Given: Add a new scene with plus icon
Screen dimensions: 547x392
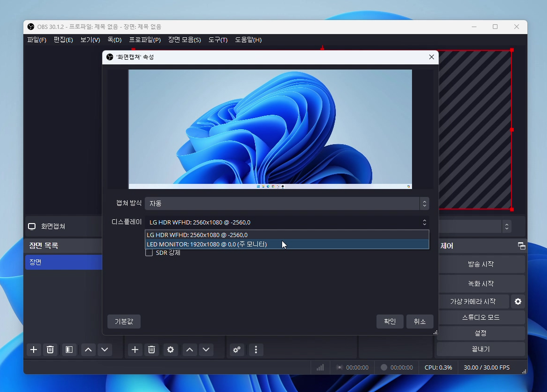Looking at the screenshot, I should pos(34,350).
